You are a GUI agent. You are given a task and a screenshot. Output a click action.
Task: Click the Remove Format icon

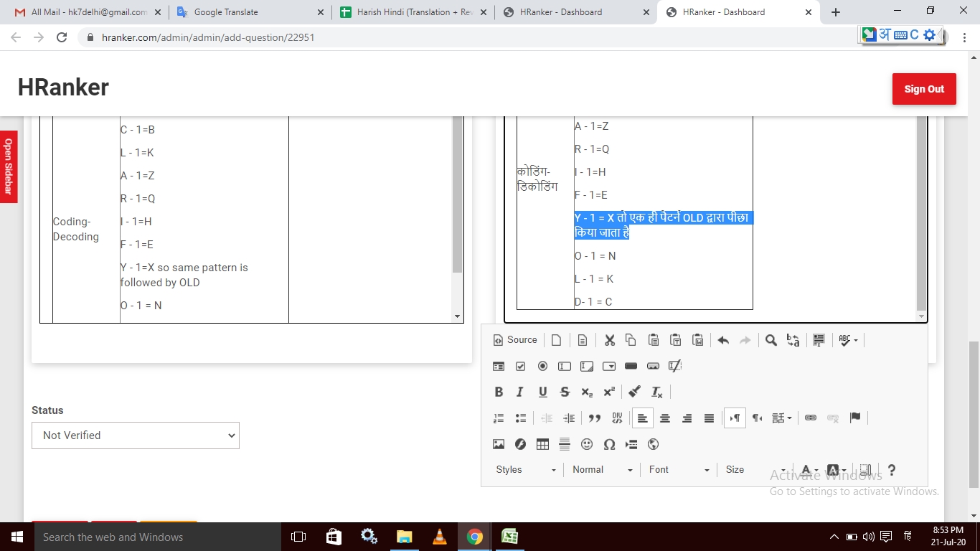tap(657, 392)
